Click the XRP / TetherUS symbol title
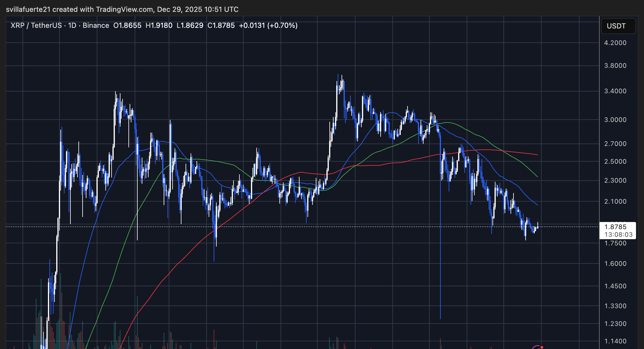 pos(36,25)
